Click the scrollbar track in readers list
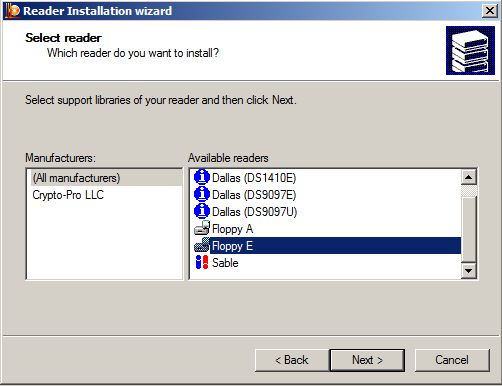This screenshot has width=502, height=386. click(x=469, y=230)
